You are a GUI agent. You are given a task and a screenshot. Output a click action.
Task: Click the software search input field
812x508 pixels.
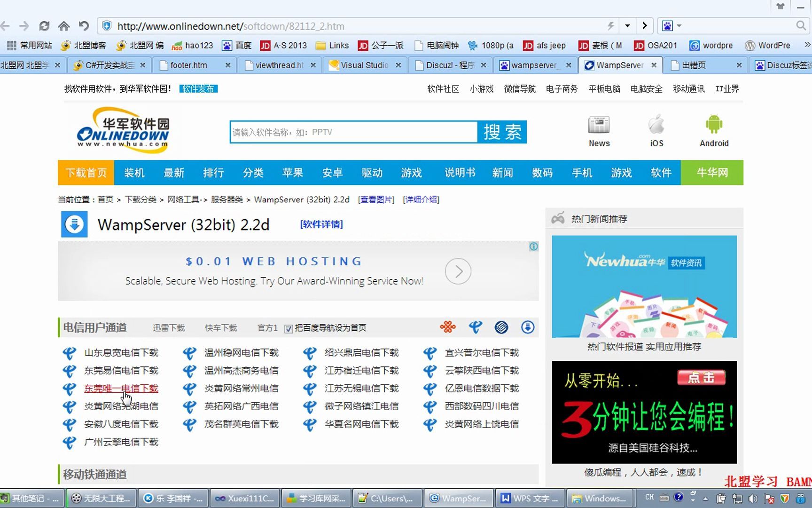tap(354, 132)
